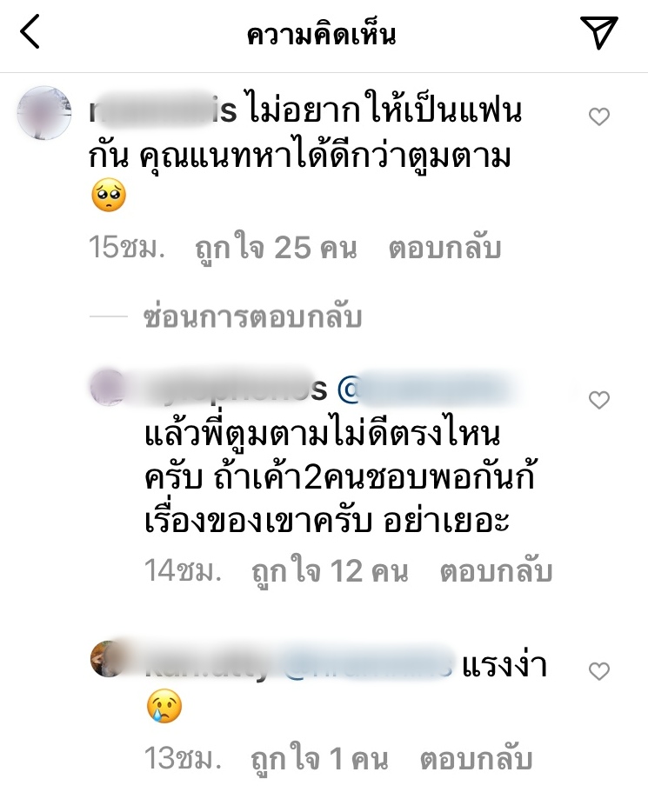
Task: Go back using the top-left arrow
Action: pyautogui.click(x=30, y=32)
